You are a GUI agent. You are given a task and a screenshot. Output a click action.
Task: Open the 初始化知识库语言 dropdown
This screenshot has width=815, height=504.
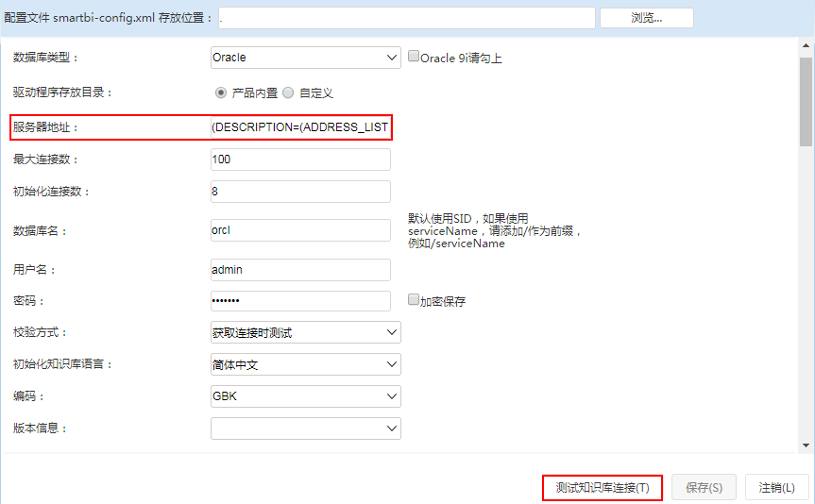306,364
